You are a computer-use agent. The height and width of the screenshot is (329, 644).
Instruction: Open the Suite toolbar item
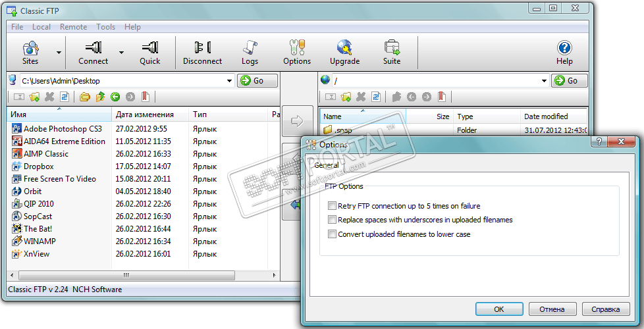(392, 53)
